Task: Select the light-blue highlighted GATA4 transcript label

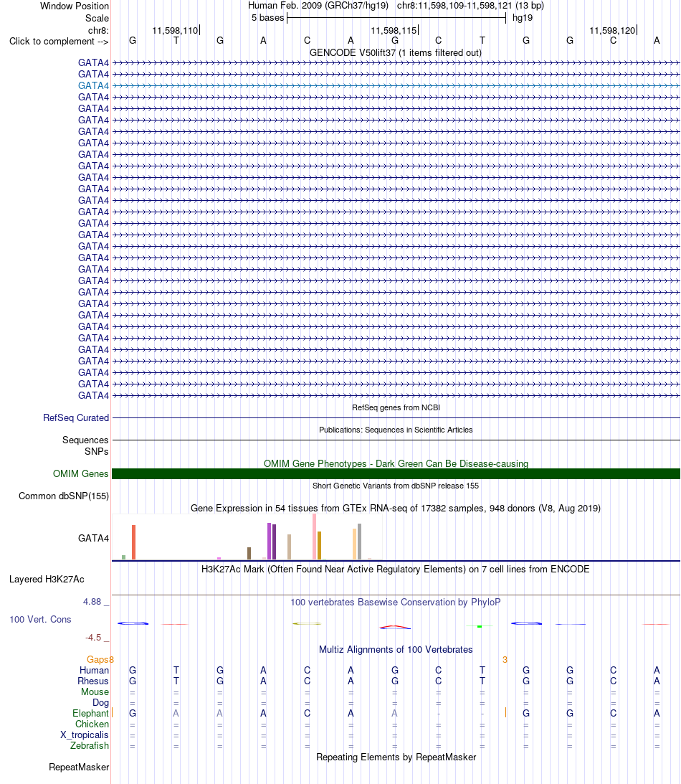Action: point(93,85)
